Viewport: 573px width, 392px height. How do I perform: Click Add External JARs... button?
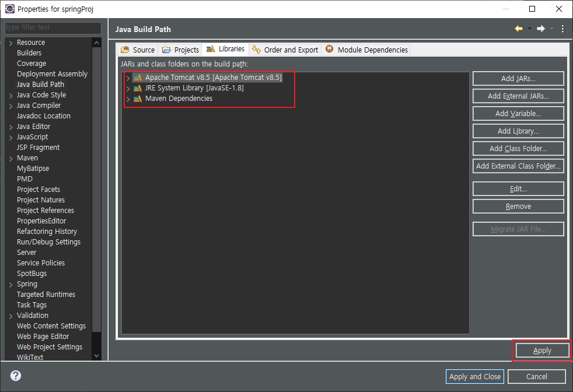click(518, 96)
